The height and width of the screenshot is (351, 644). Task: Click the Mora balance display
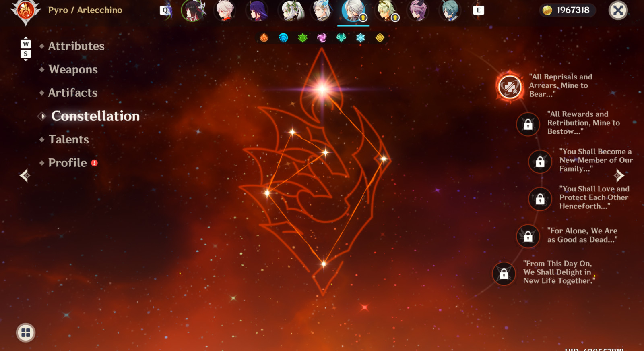pyautogui.click(x=567, y=10)
